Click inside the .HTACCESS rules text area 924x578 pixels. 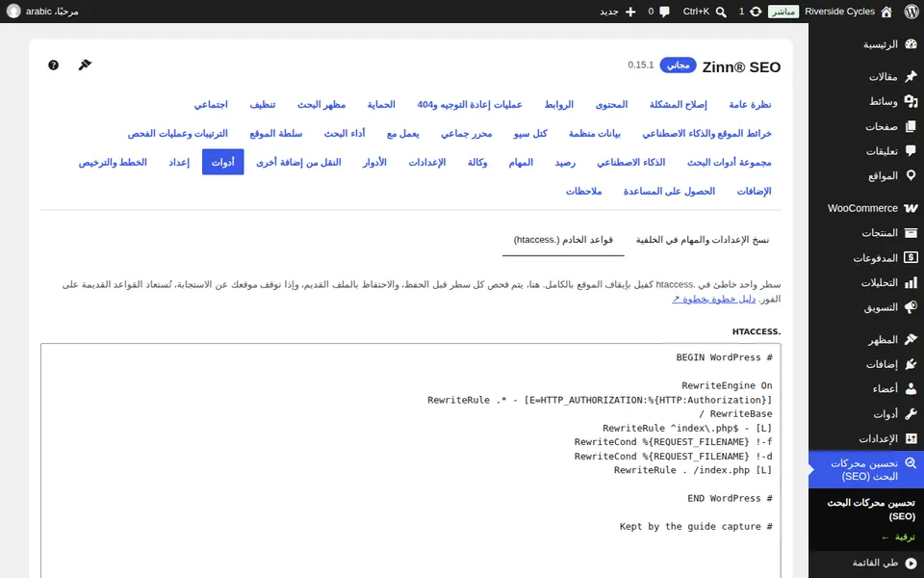(x=411, y=460)
